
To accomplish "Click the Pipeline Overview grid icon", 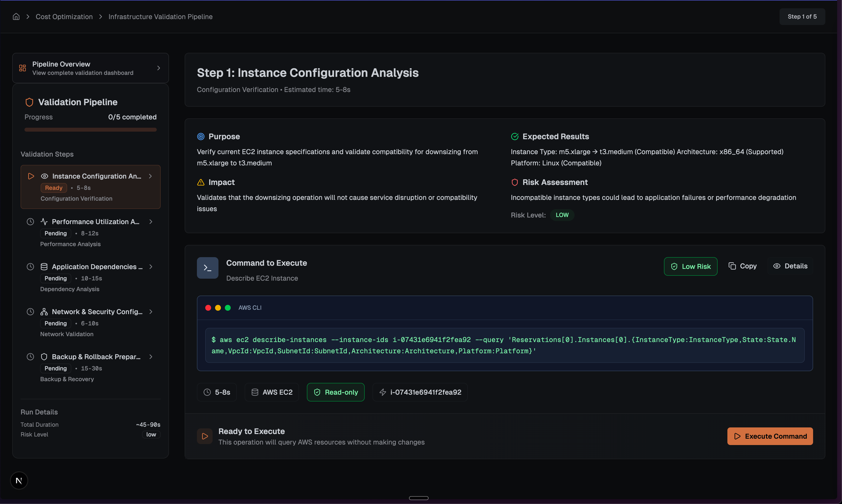I will 23,68.
